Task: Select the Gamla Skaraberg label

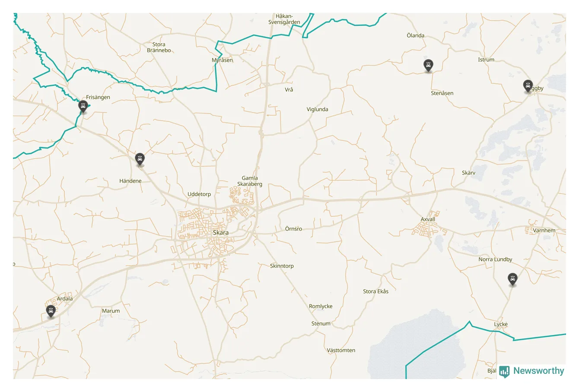Action: coord(250,181)
